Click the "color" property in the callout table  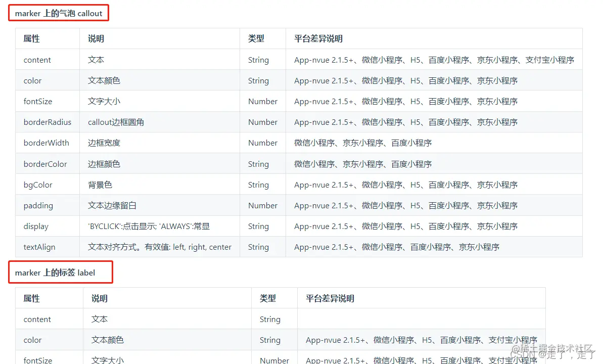[x=32, y=80]
